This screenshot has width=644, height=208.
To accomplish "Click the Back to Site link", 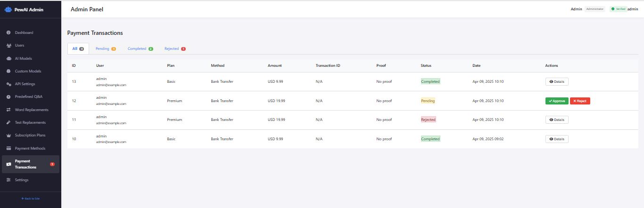I will (x=31, y=199).
